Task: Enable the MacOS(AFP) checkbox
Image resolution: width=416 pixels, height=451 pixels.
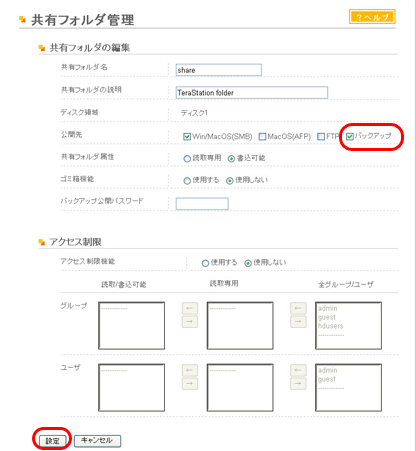Action: point(262,136)
